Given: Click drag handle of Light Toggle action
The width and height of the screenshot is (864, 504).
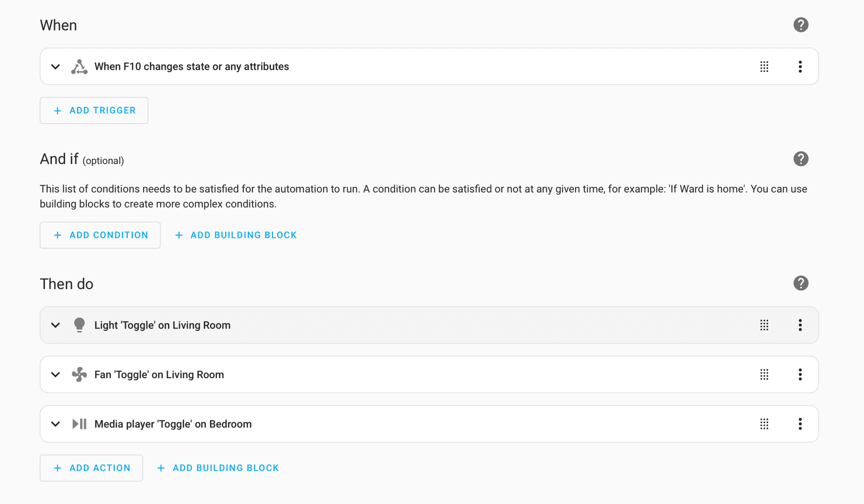Looking at the screenshot, I should pos(764,325).
